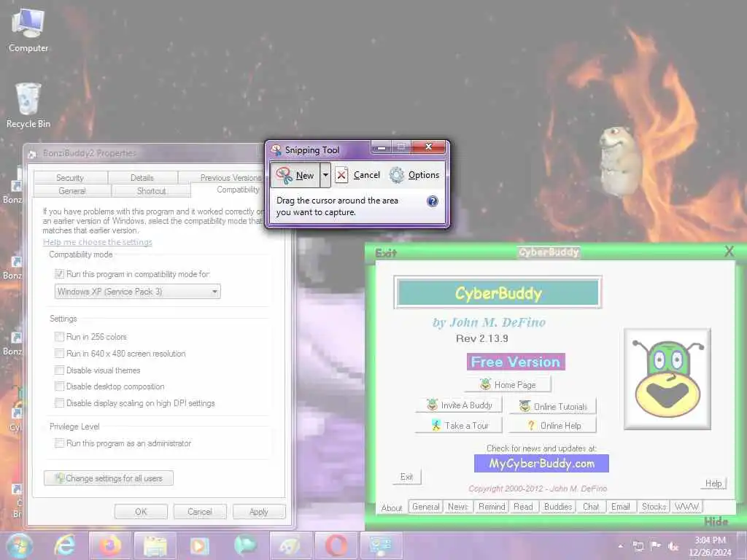Enable Run in 640 x 480 resolution
The width and height of the screenshot is (747, 560).
(x=59, y=354)
